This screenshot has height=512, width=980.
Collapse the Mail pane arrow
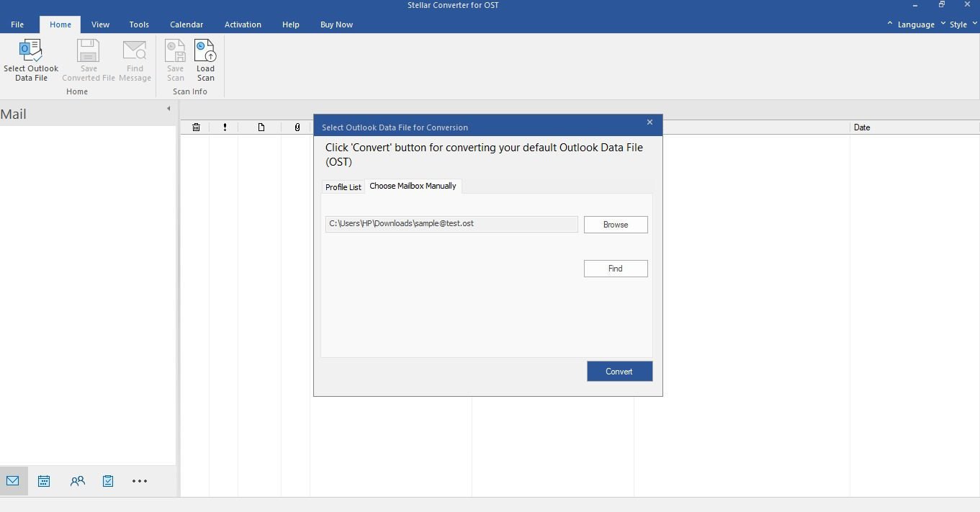(168, 109)
